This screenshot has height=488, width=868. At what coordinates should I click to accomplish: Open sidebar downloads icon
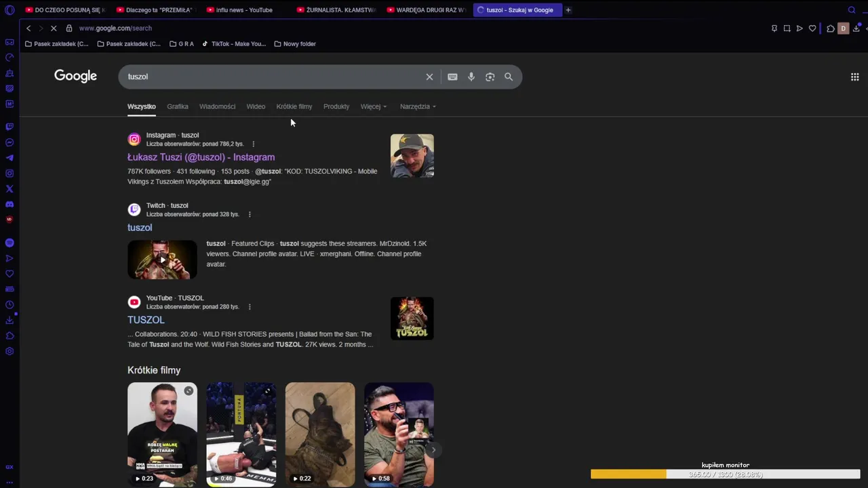coord(9,321)
